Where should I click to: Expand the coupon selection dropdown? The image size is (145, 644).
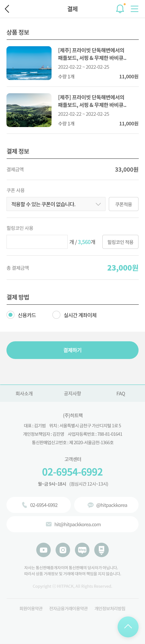coord(56,204)
